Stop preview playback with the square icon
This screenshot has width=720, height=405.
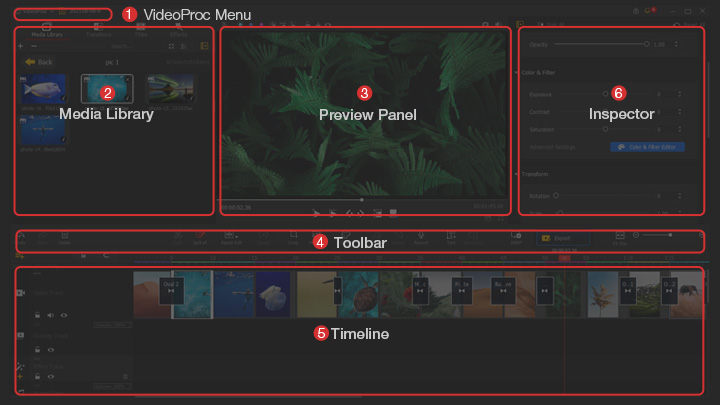coord(393,213)
